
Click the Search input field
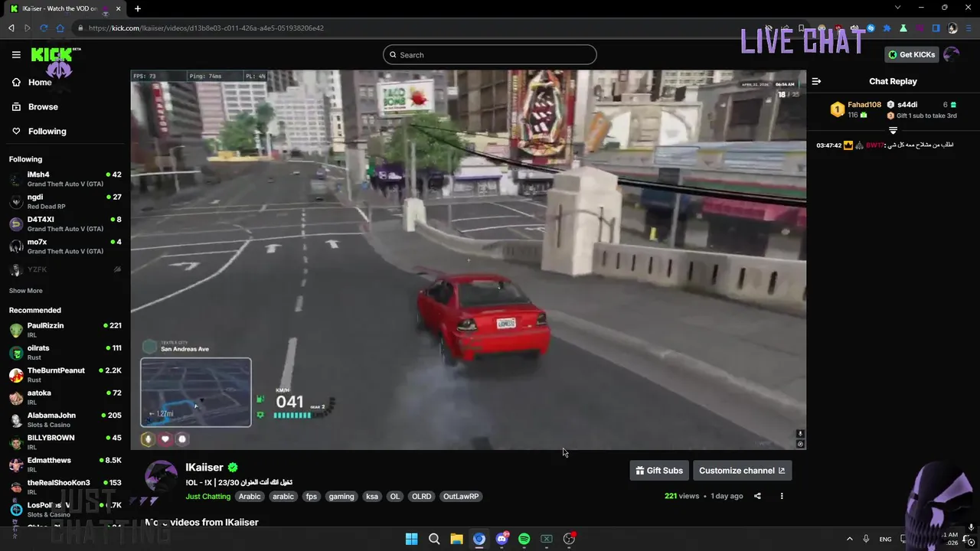point(490,54)
